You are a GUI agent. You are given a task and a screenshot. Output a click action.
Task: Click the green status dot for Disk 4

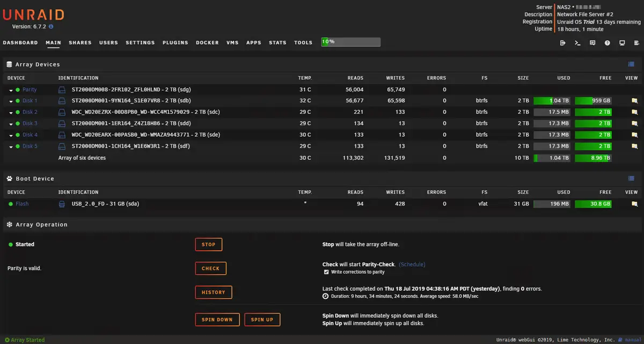tap(18, 135)
